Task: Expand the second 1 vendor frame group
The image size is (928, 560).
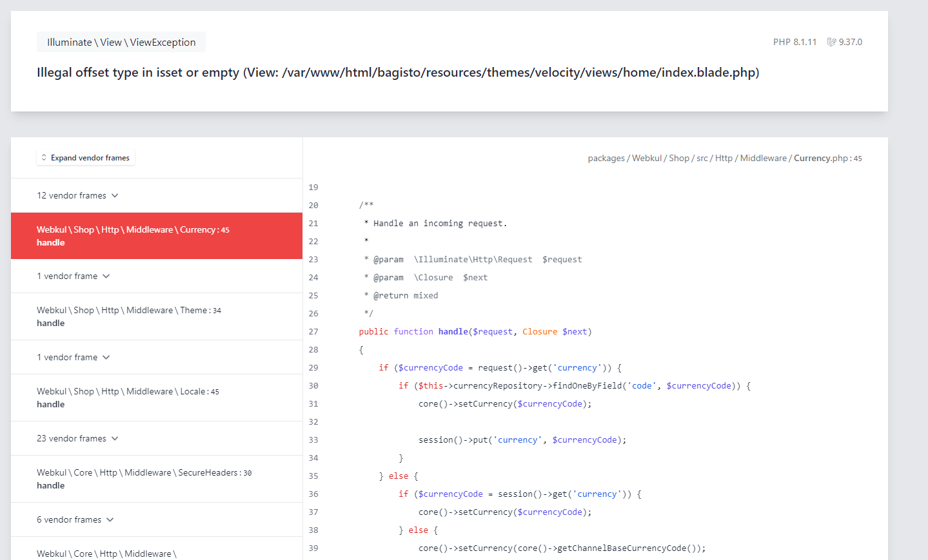Action: pos(157,357)
